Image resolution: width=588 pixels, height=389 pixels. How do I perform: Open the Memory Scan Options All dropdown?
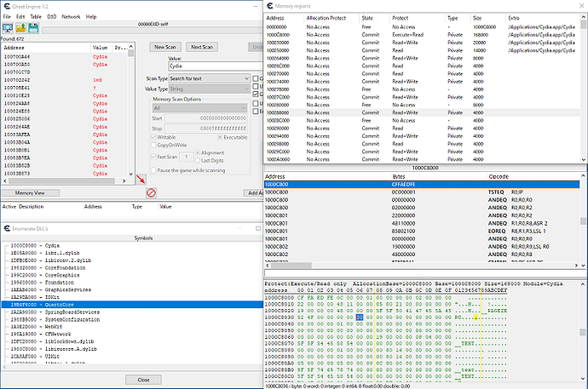point(199,108)
